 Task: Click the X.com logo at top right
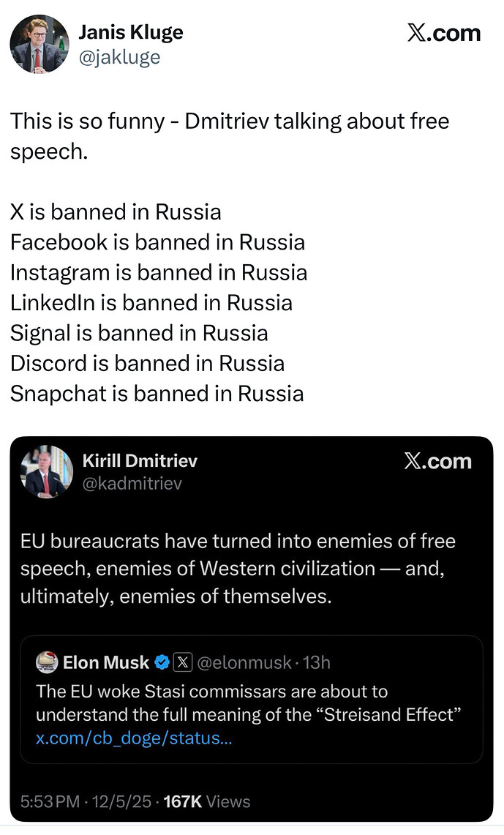(443, 34)
